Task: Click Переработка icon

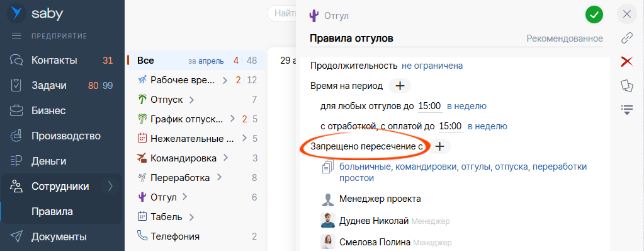Action: point(142,177)
